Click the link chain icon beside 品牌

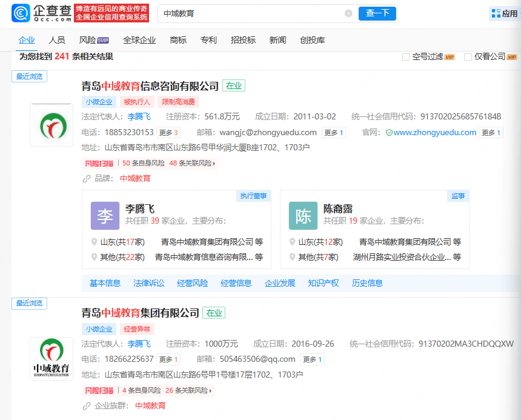coord(87,179)
